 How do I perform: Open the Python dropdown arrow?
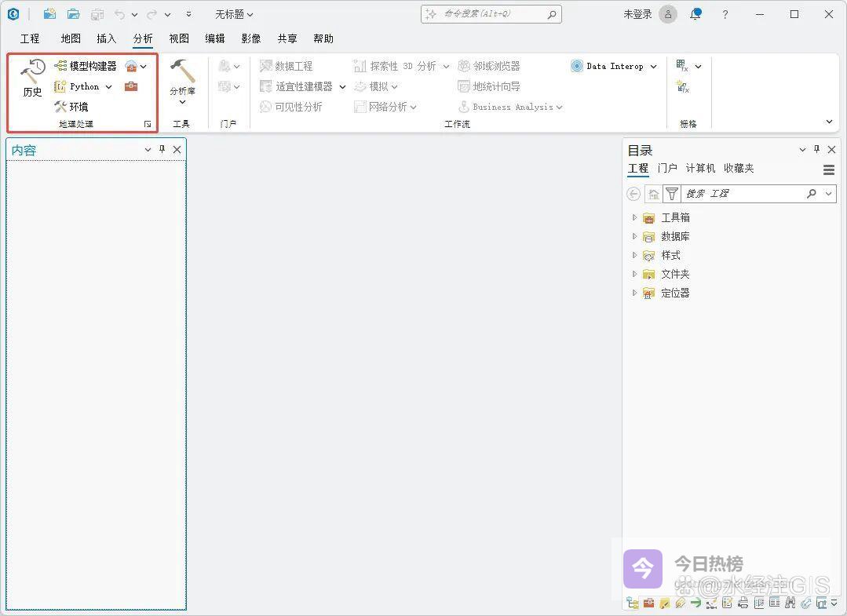108,87
